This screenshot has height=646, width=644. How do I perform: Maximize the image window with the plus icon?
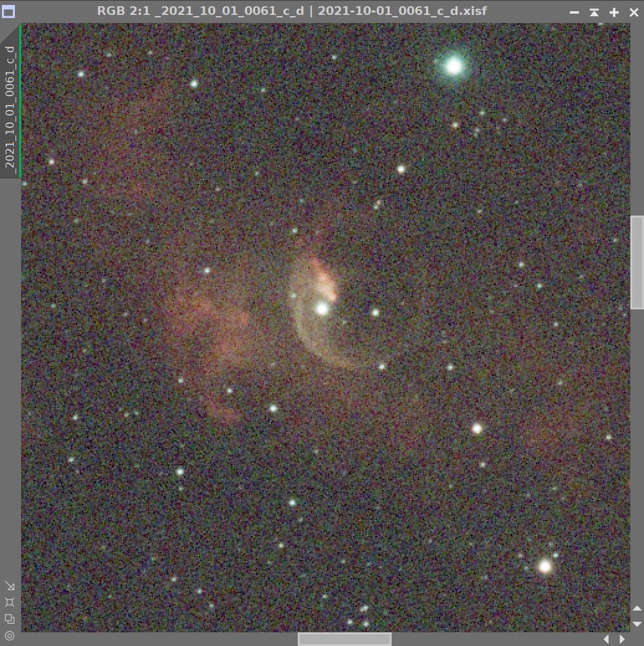pyautogui.click(x=614, y=12)
